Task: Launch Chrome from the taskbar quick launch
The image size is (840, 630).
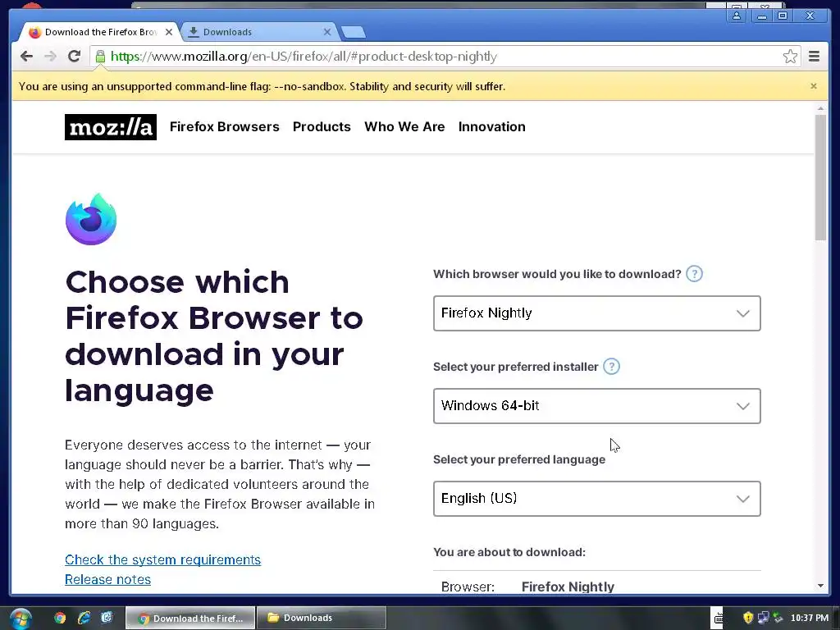Action: click(60, 619)
